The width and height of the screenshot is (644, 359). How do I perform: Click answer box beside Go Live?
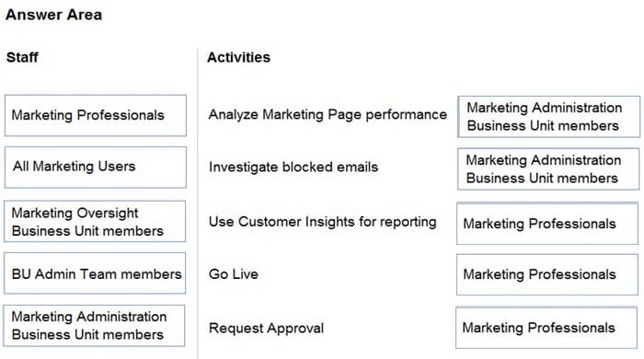(547, 274)
